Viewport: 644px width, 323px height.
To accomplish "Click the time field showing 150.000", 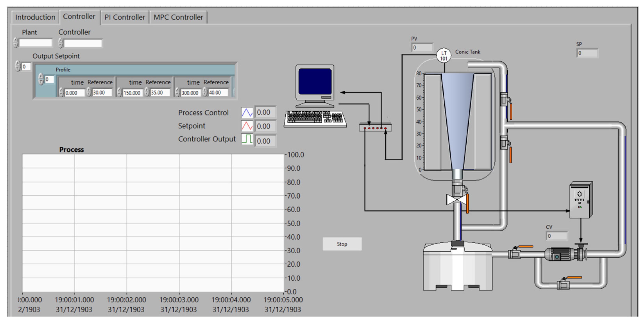I will pyautogui.click(x=132, y=93).
